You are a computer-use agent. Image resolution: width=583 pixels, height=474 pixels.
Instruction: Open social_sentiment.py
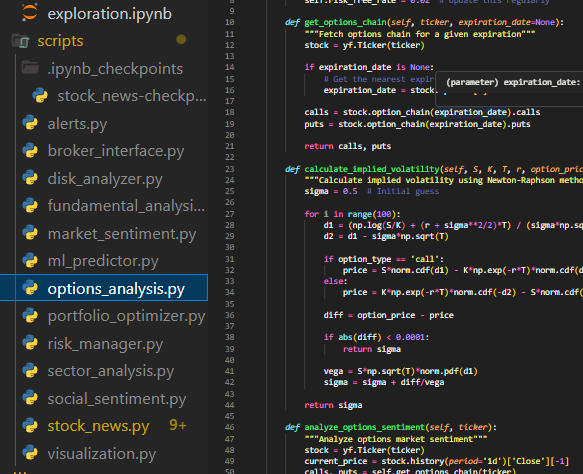coord(117,399)
